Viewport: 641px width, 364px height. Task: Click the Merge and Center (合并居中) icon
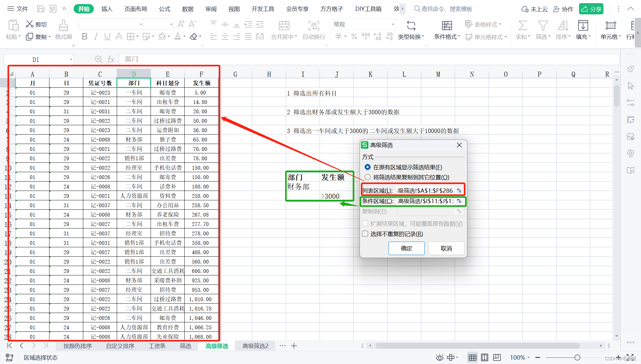click(x=284, y=26)
